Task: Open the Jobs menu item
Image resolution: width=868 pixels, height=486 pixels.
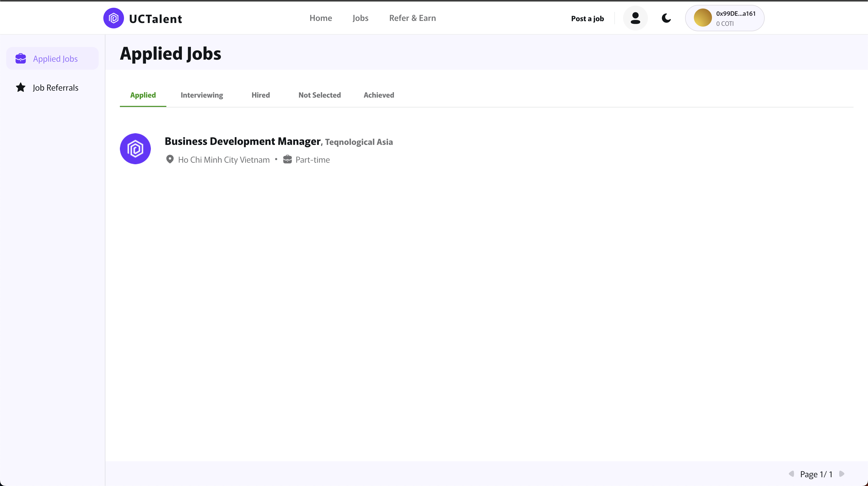Action: pos(360,18)
